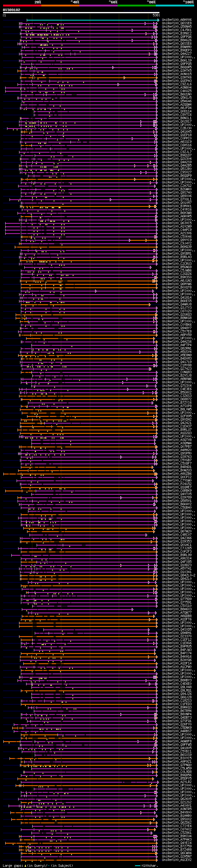Viewport: 197px width, 868px height.
Task: Click hit label UniRef100_A3QTV8
Action: tap(177, 440)
